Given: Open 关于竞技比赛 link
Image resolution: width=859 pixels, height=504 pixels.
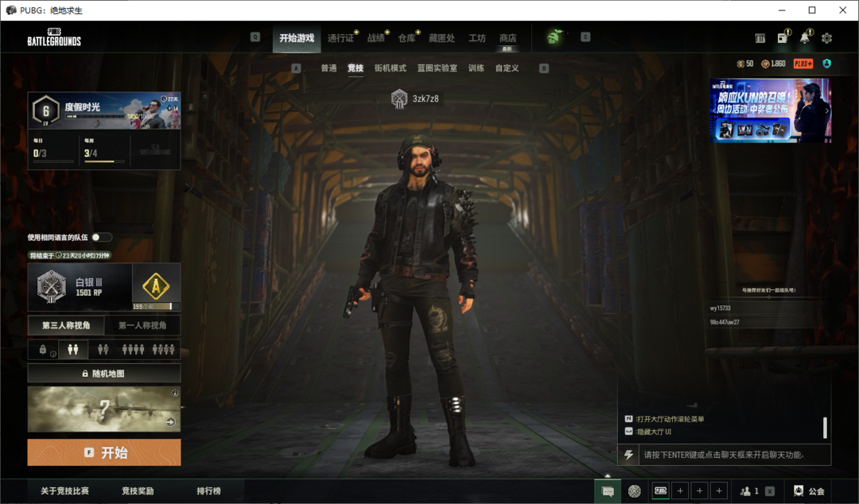Looking at the screenshot, I should [x=64, y=490].
